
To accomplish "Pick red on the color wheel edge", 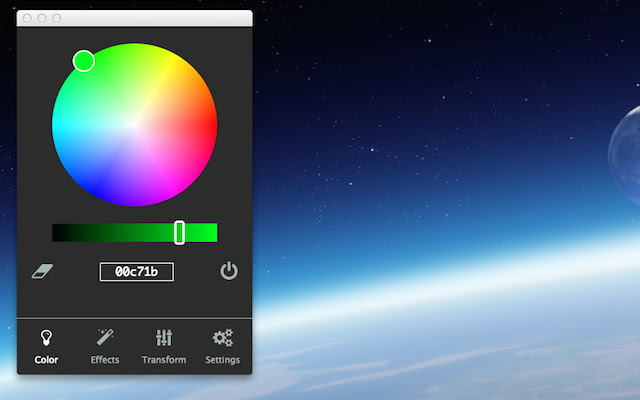I will tap(213, 125).
